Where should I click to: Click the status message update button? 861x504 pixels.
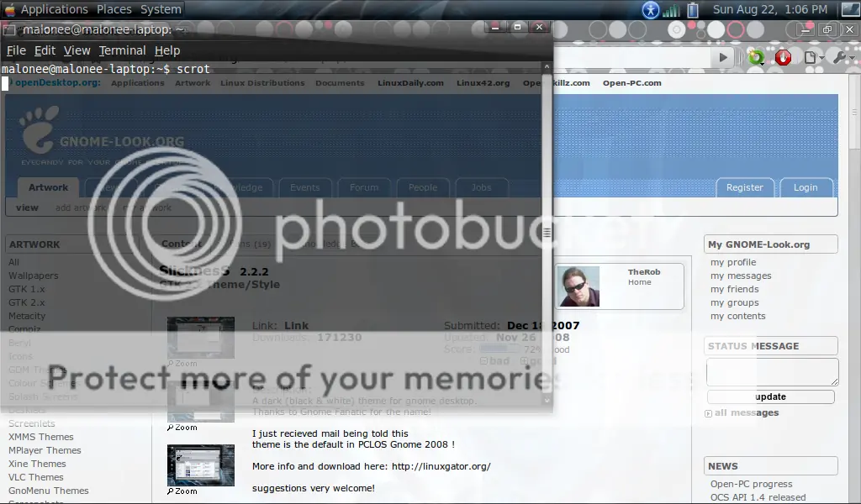click(771, 396)
